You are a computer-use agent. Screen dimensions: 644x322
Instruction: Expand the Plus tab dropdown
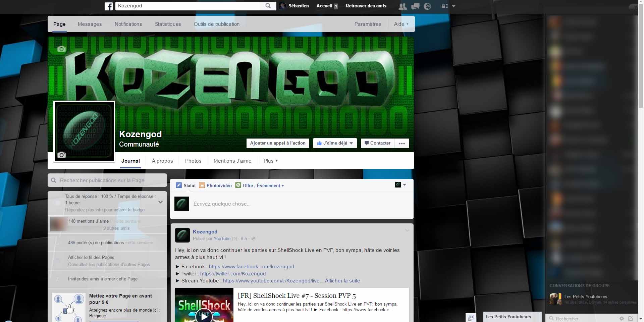click(271, 161)
